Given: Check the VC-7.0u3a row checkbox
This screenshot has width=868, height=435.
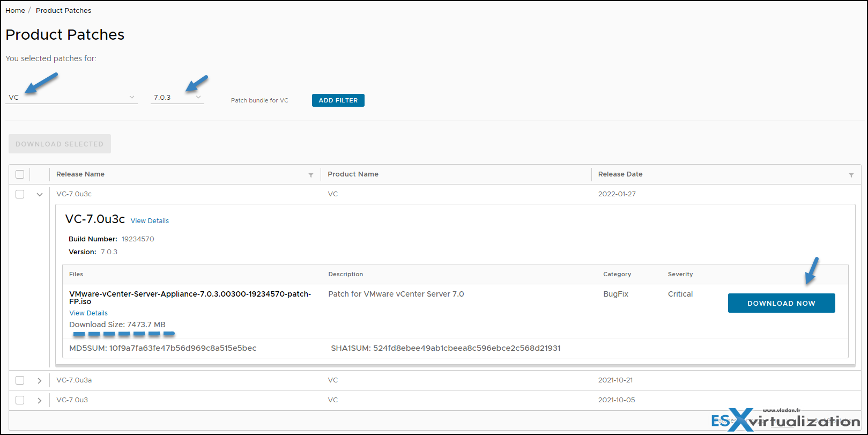Looking at the screenshot, I should click(20, 380).
